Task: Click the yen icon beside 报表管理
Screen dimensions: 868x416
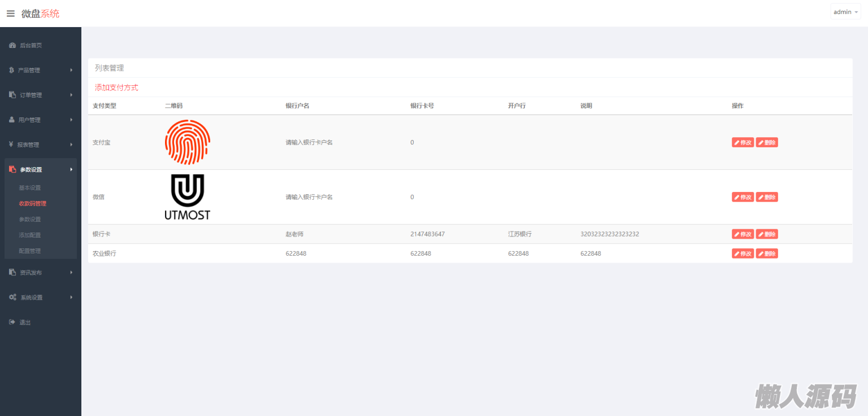Action: [x=11, y=144]
